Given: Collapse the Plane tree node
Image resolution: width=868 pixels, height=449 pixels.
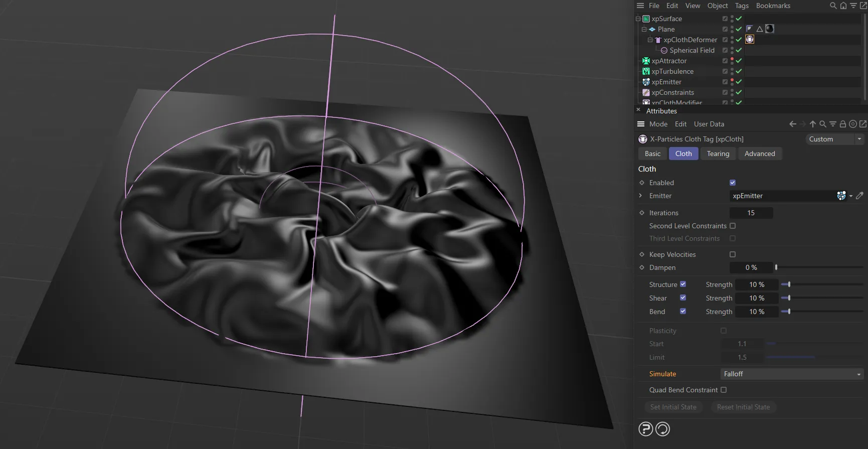Looking at the screenshot, I should click(x=644, y=29).
